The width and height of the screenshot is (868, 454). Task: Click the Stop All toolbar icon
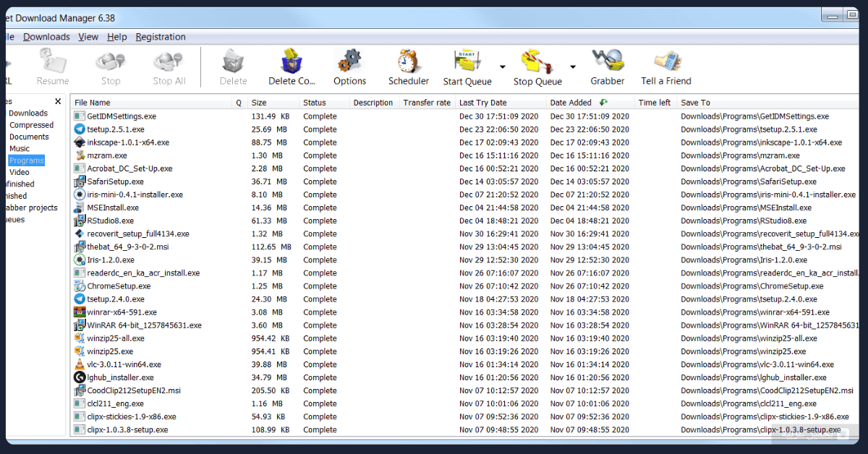point(169,61)
